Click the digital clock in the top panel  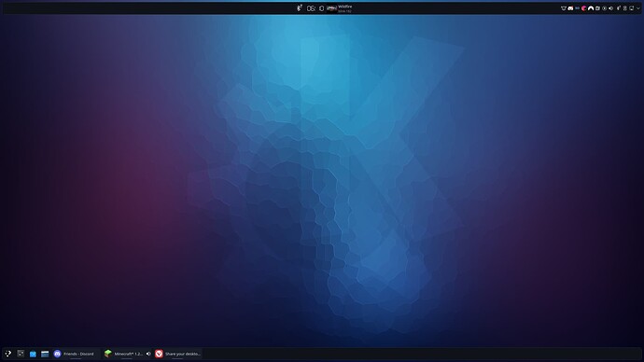tap(315, 8)
